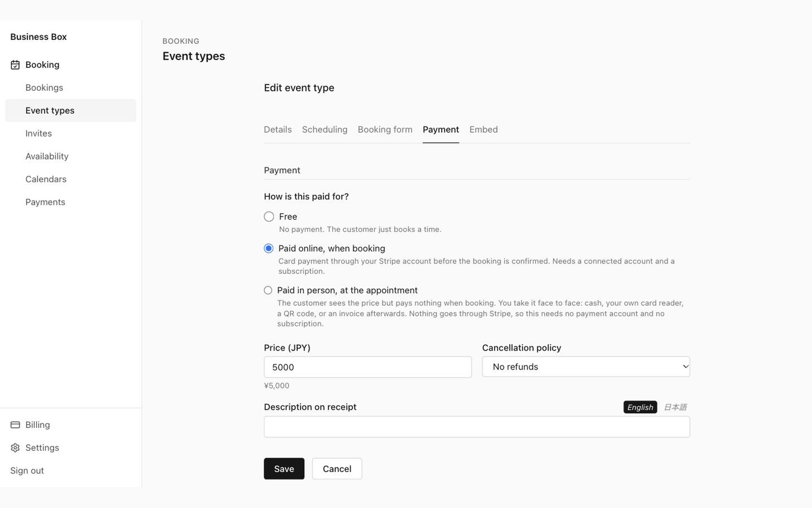Click the Settings gear icon
The image size is (812, 508).
[15, 448]
